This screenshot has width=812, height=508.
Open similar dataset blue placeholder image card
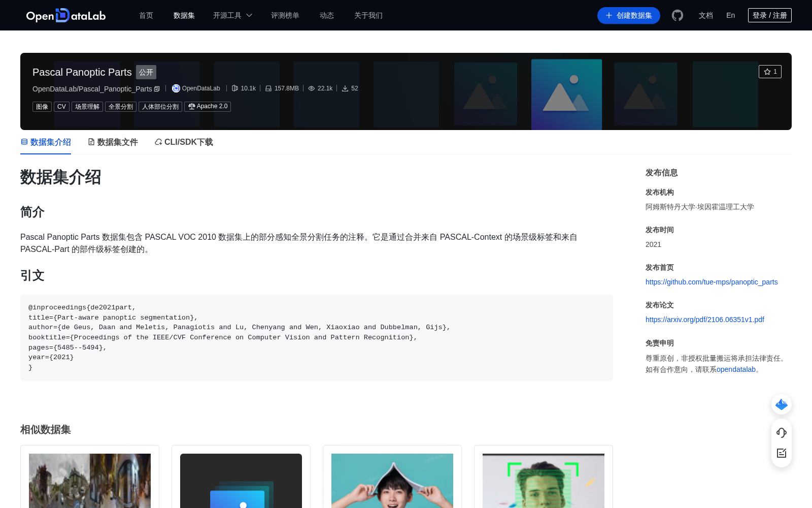pos(241,481)
